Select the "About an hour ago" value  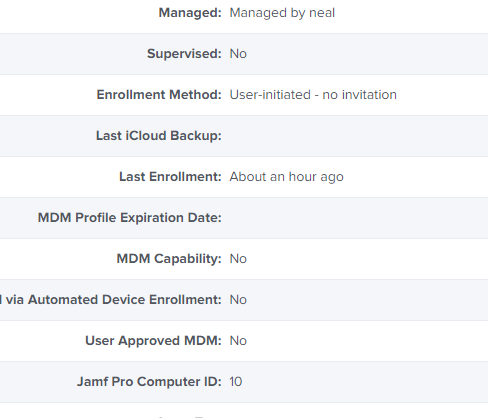click(x=286, y=177)
